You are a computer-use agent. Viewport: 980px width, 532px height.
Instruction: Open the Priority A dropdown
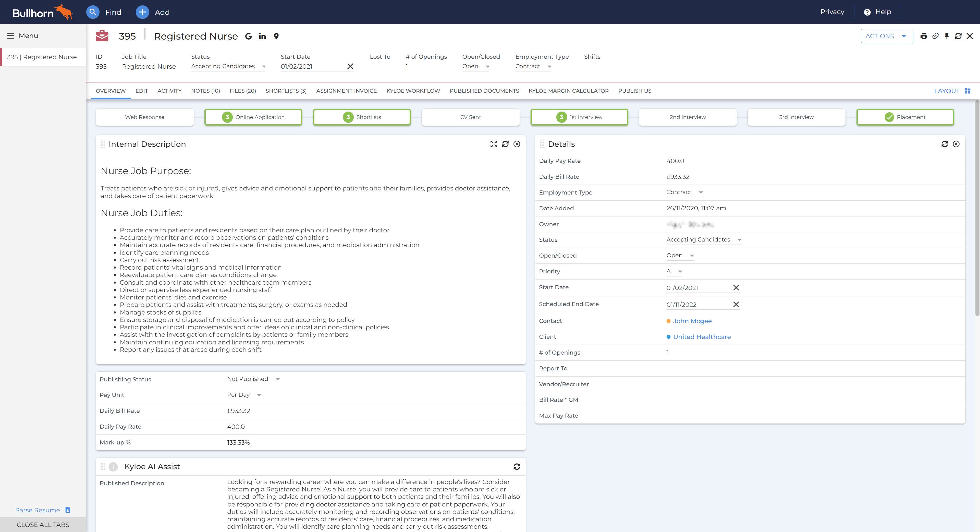674,271
